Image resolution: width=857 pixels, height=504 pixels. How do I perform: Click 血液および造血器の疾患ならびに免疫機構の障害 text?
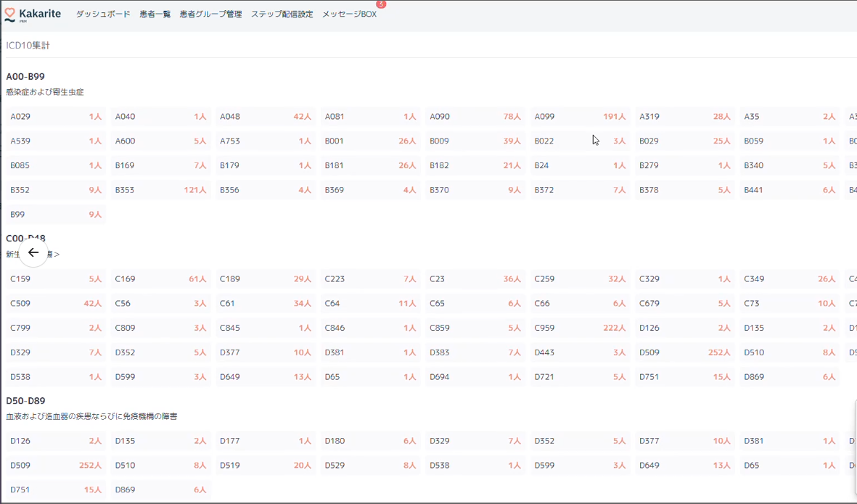tap(92, 417)
